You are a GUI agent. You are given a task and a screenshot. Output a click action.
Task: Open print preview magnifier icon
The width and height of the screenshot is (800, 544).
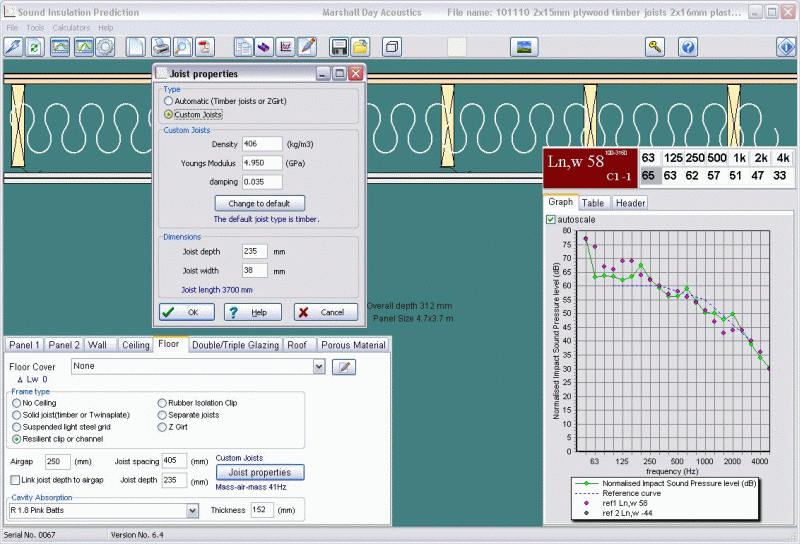pos(182,47)
